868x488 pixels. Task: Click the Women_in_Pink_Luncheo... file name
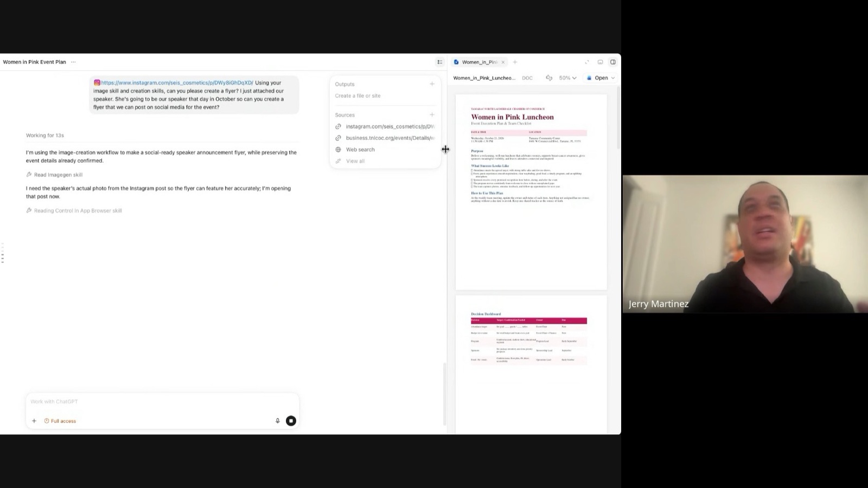484,78
